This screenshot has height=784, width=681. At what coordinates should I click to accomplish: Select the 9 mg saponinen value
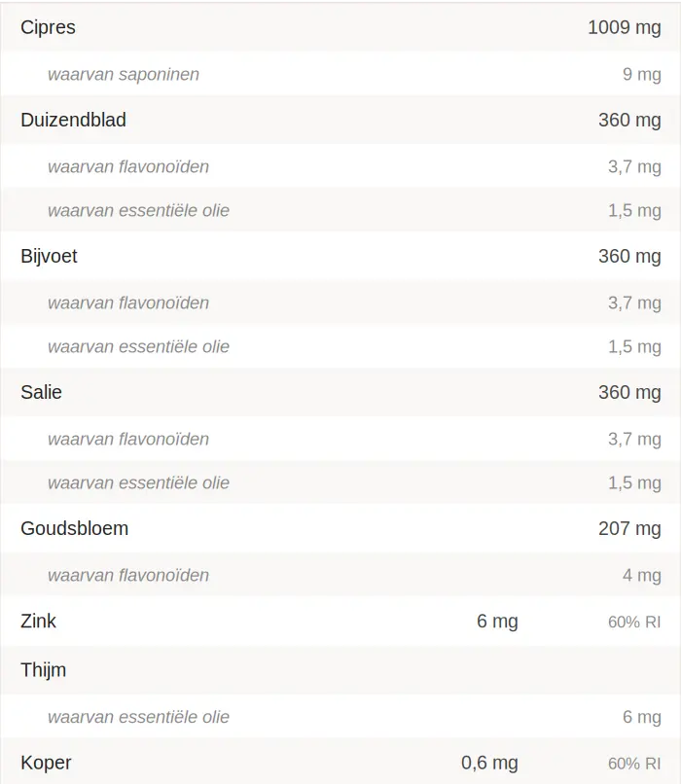pyautogui.click(x=641, y=74)
